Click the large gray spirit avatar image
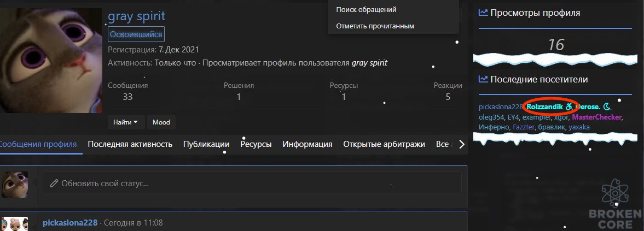 coord(51,61)
